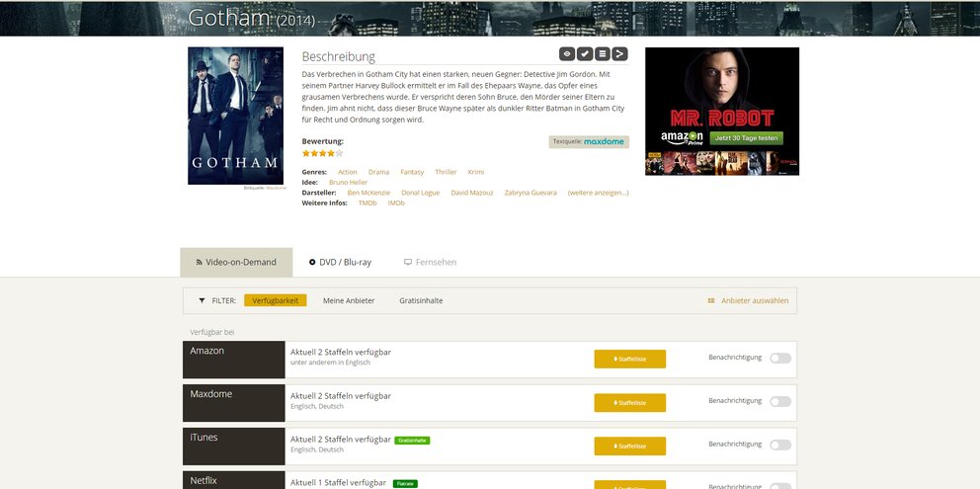Select the Verfügbarkeit filter
This screenshot has height=489, width=980.
[276, 300]
